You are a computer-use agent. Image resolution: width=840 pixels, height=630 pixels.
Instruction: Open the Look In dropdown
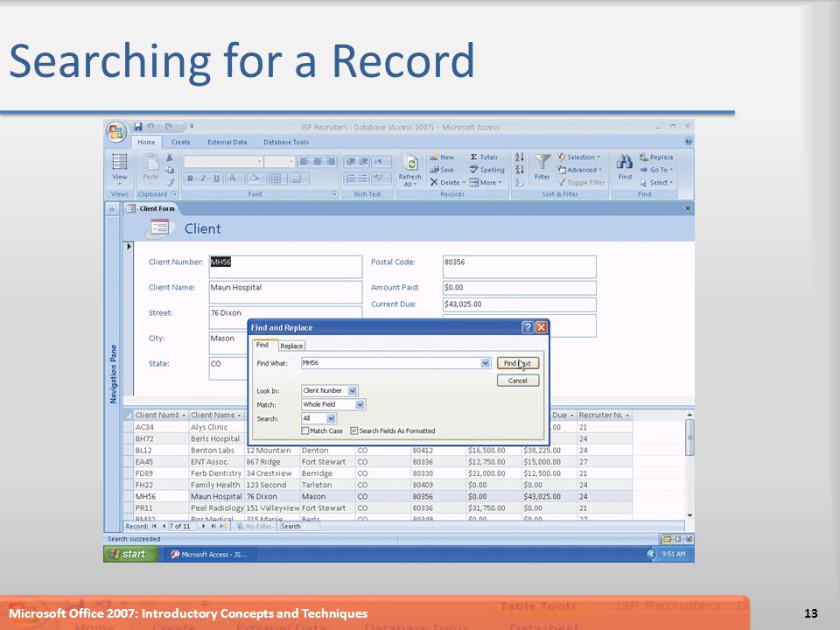click(x=353, y=390)
